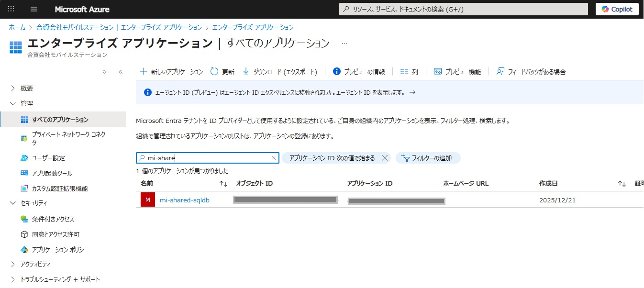This screenshot has height=288, width=644.
Task: Click フィードバックがある場合 feedback icon
Action: click(500, 72)
